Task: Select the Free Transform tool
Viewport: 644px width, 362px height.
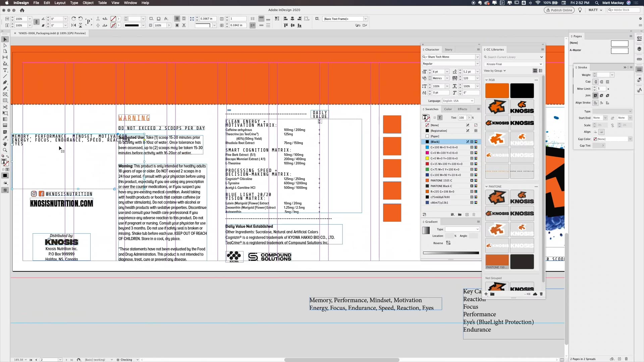Action: coord(5,113)
